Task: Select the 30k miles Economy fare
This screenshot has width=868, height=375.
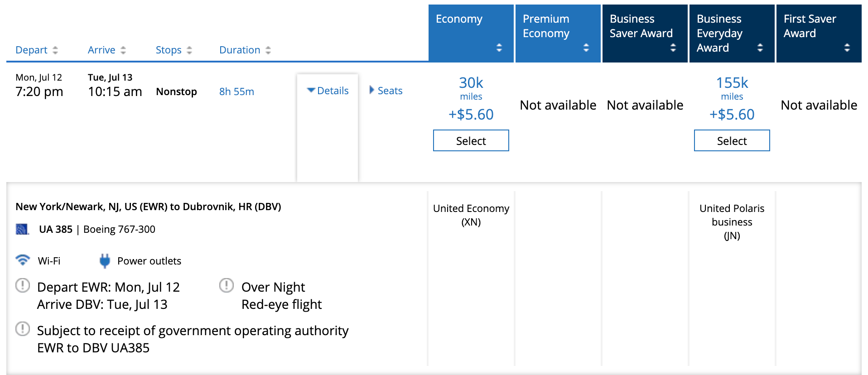Action: pos(471,141)
